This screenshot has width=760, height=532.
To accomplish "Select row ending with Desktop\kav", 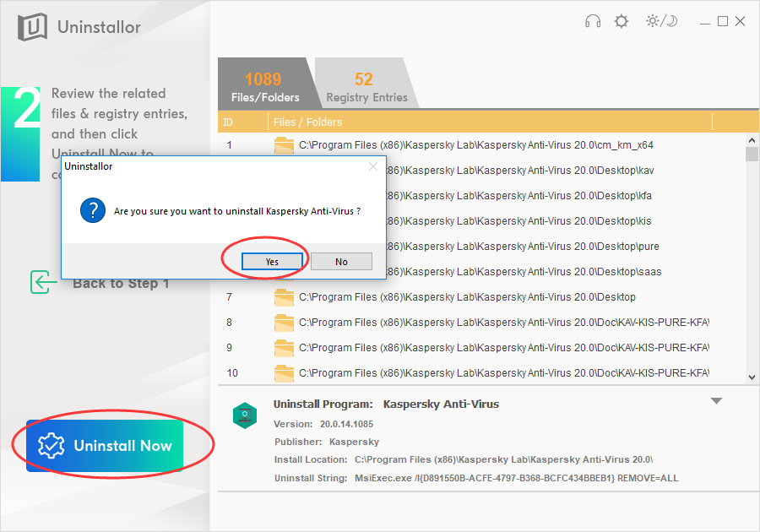I will click(x=519, y=171).
